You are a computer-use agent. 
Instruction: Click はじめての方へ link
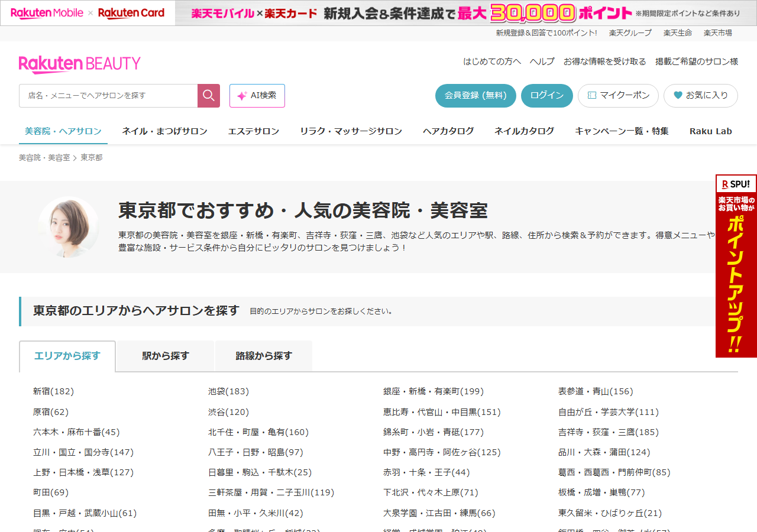point(492,61)
